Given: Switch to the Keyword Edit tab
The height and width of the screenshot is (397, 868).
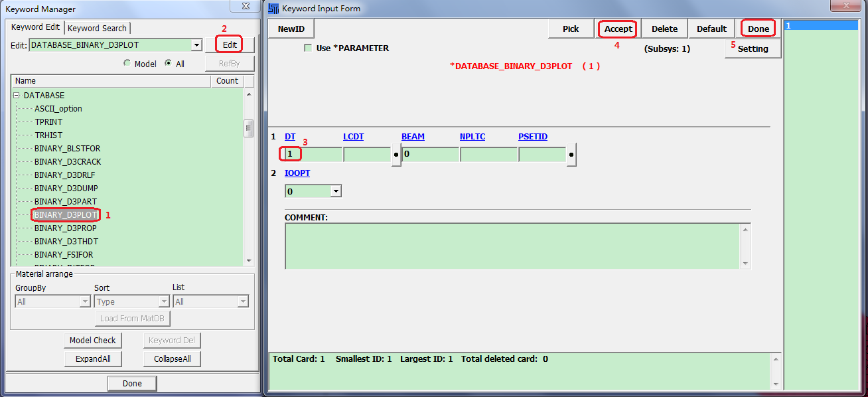Looking at the screenshot, I should (35, 27).
